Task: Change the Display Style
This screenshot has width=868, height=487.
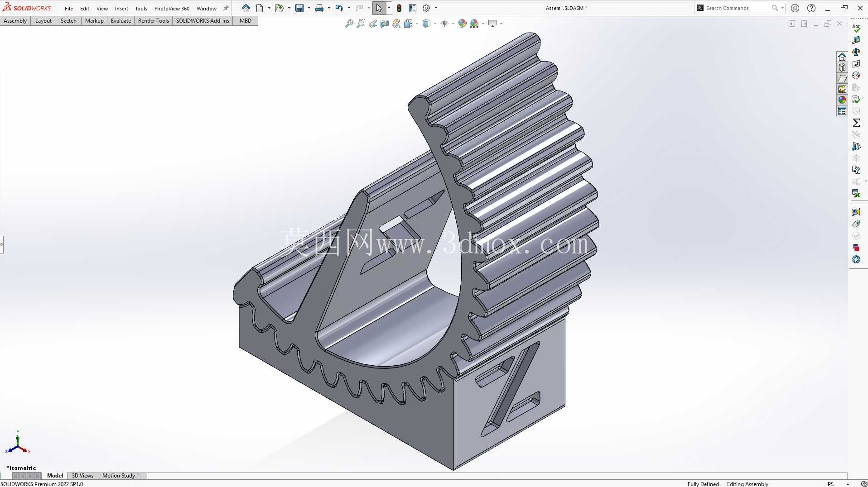Action: pyautogui.click(x=426, y=24)
